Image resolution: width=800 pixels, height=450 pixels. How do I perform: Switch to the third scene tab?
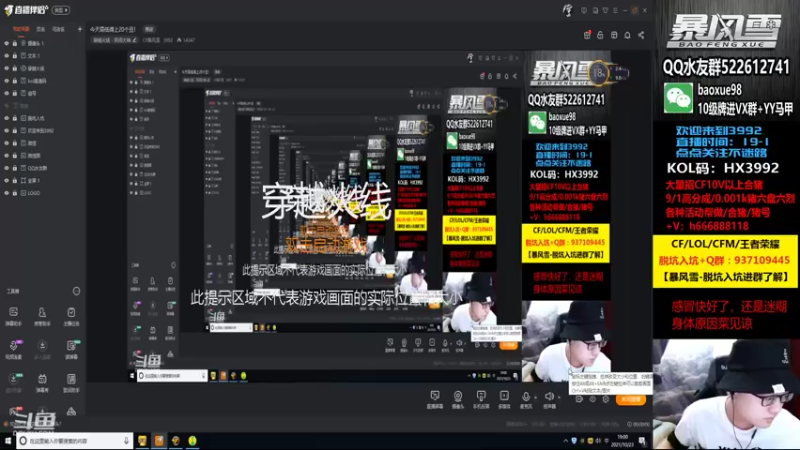58,29
